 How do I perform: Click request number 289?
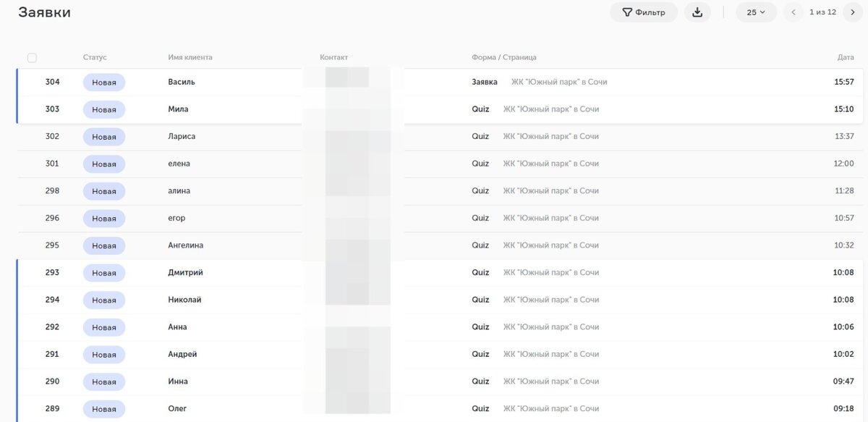tap(52, 409)
